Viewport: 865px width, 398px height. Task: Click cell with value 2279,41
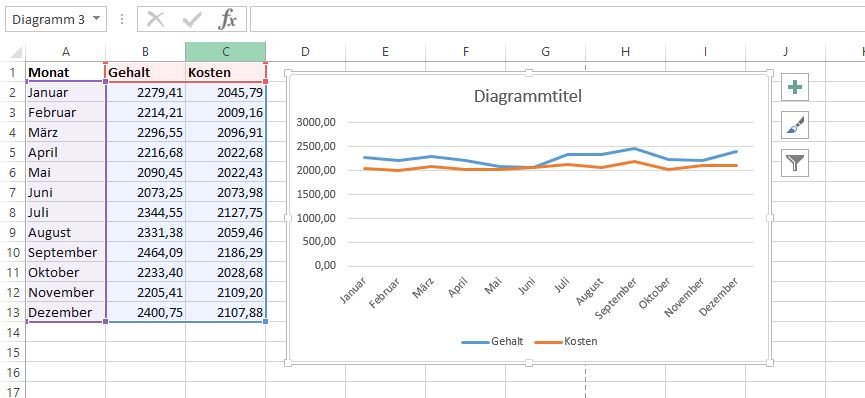coord(145,92)
